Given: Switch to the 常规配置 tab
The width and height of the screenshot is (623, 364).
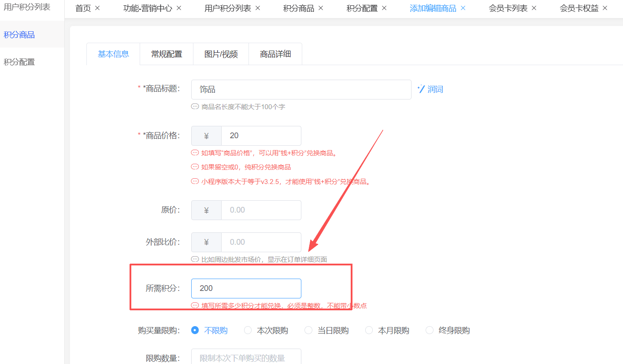Looking at the screenshot, I should pos(167,54).
